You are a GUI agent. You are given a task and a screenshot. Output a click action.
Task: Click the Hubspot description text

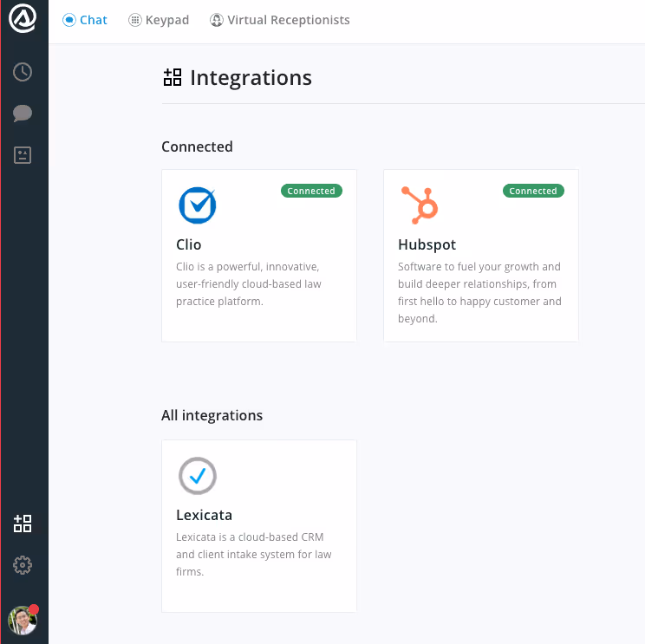pyautogui.click(x=479, y=292)
